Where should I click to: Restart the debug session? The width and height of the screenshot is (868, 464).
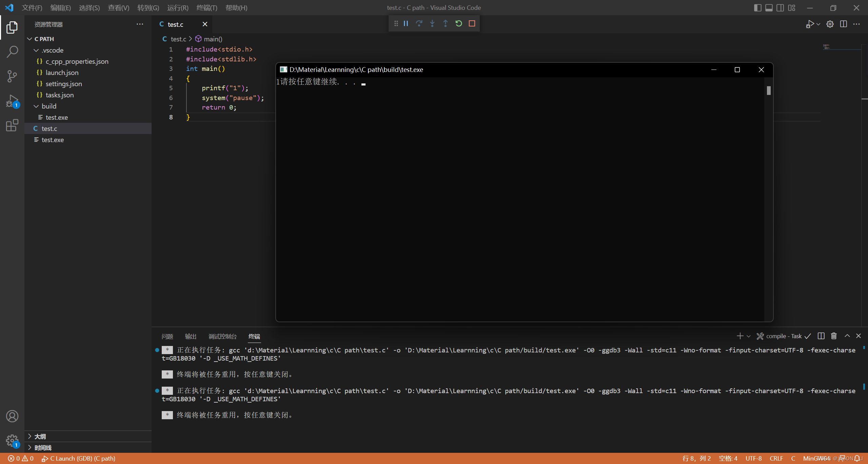[458, 23]
